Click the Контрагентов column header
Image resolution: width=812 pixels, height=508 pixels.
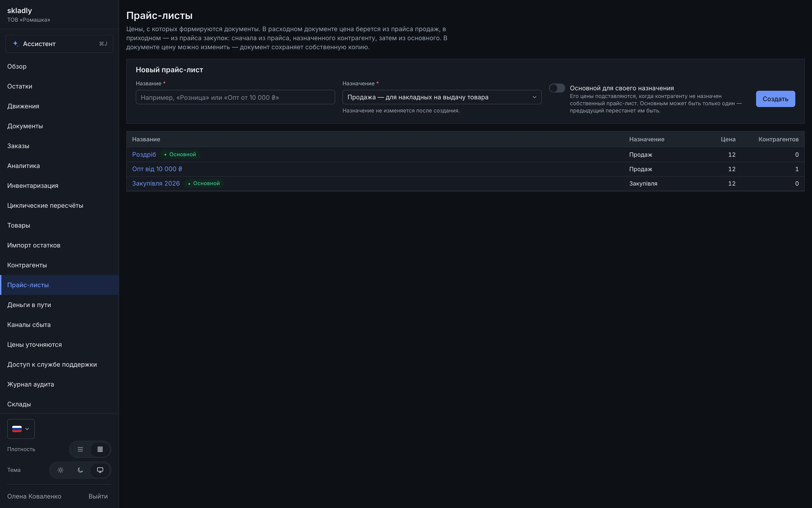(x=778, y=139)
